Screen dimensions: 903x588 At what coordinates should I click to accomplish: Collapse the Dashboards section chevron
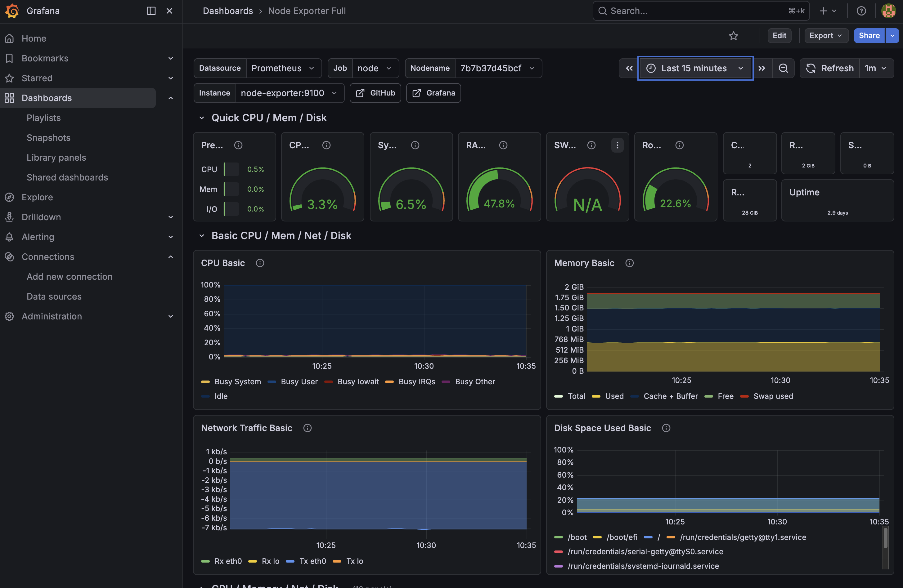170,98
